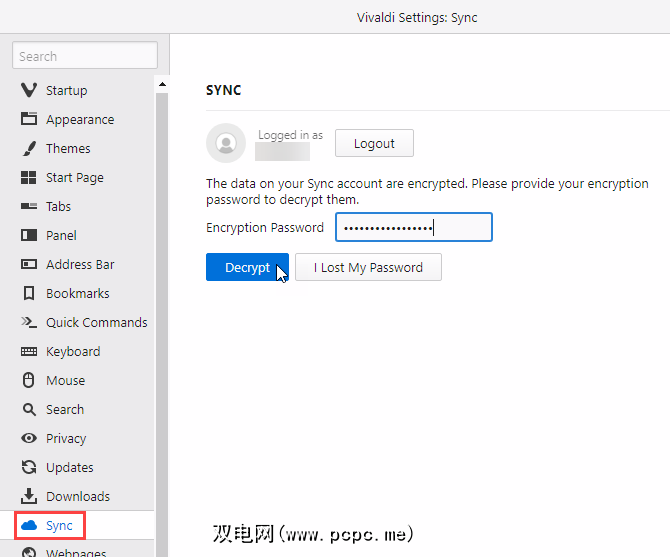
Task: Click the Appearance window icon
Action: [x=29, y=119]
